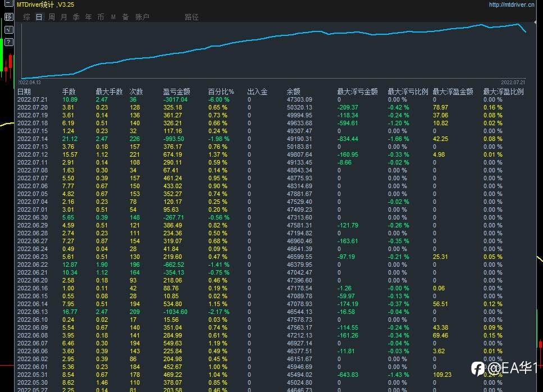Open the 币 currency tab
Image resolution: width=543 pixels, height=392 pixels.
pos(101,17)
